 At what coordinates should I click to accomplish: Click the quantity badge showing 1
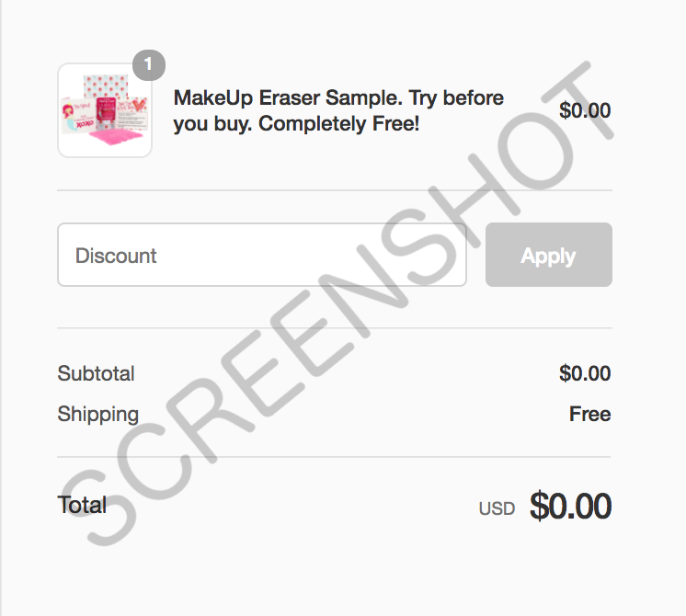[149, 65]
